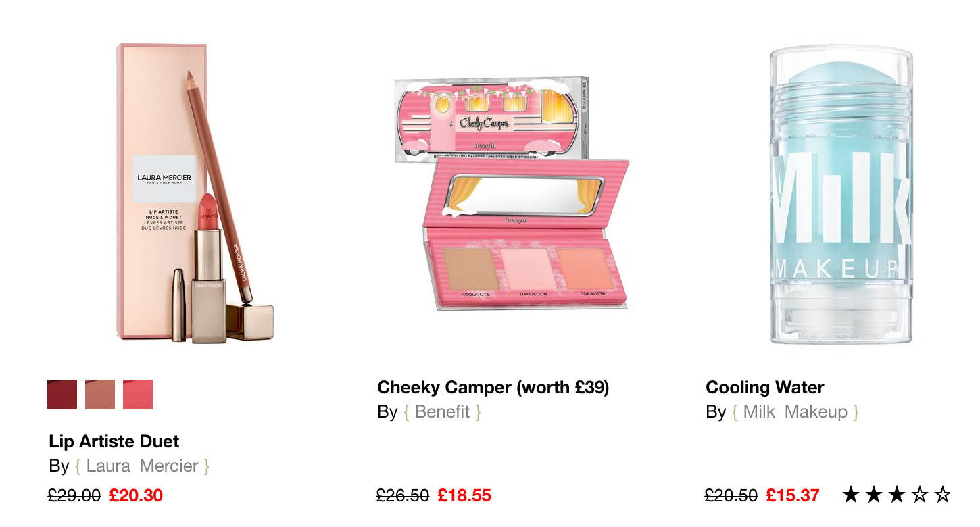The height and width of the screenshot is (527, 980).
Task: Click the first filled rating star
Action: 851,495
